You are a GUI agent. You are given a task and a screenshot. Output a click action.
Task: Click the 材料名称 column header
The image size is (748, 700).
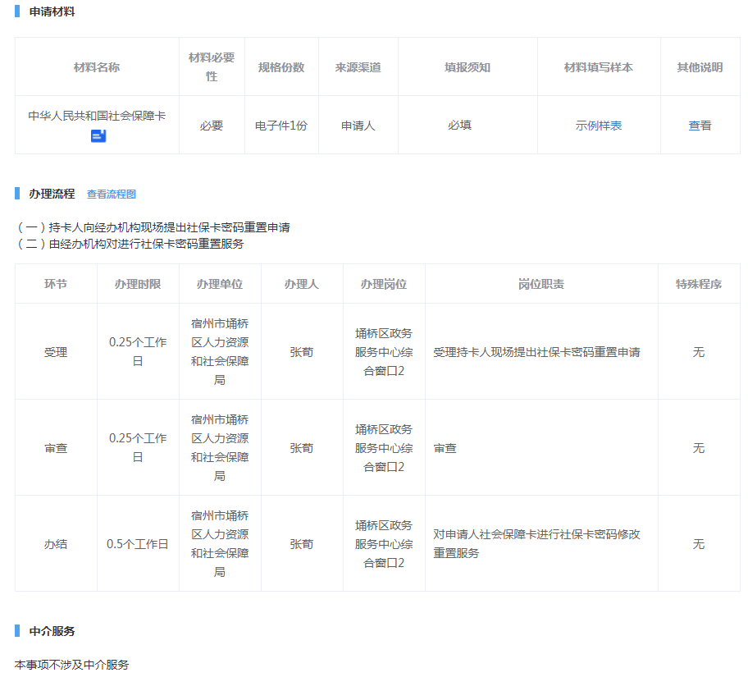[97, 67]
